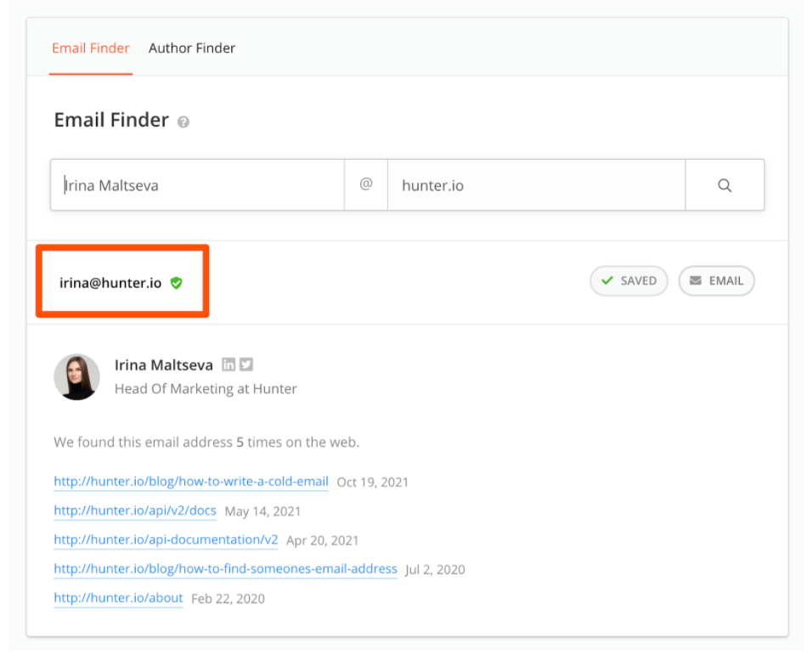Switch to the Email Finder tab
812x656 pixels.
[x=91, y=48]
